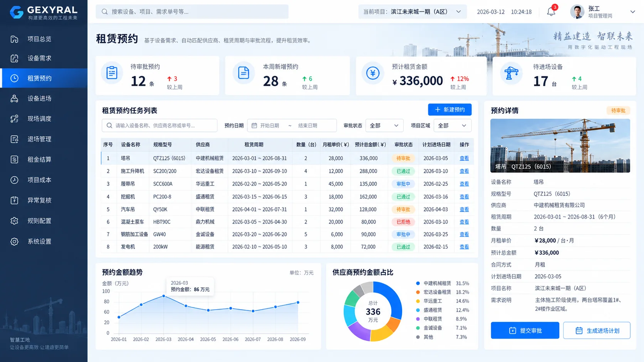
Task: Click the 退场管理 sidebar icon
Action: pos(14,139)
